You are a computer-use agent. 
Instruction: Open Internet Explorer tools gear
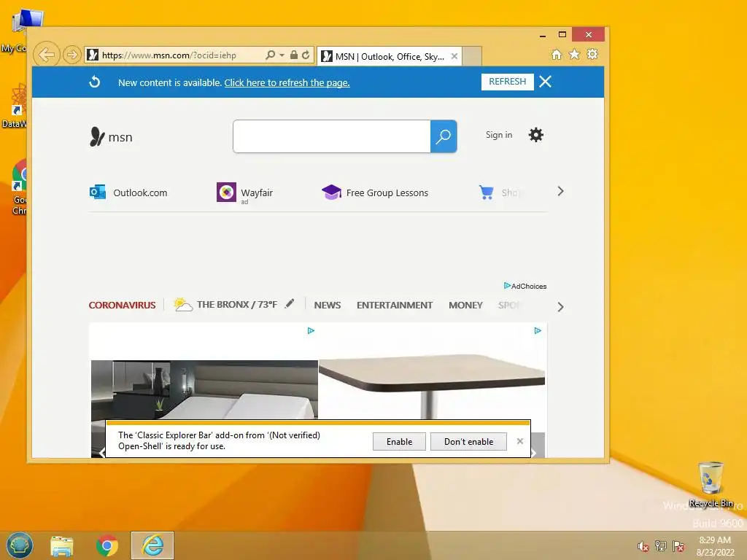(x=592, y=54)
